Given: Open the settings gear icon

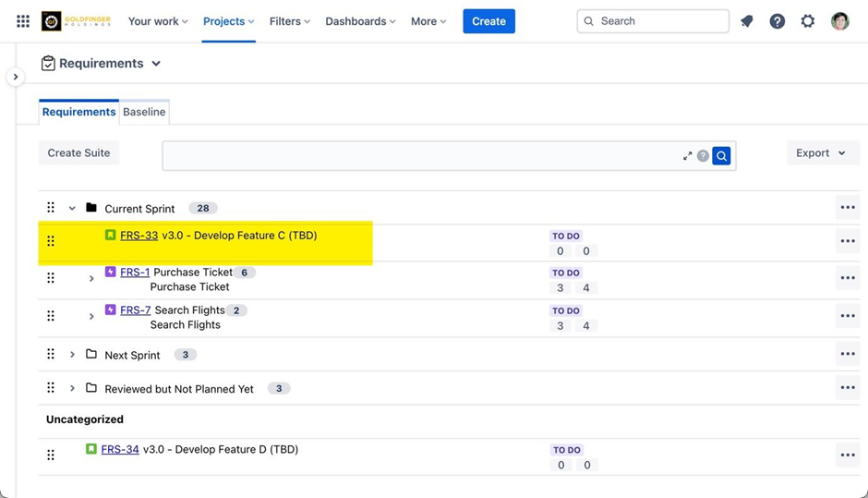Looking at the screenshot, I should coord(808,21).
